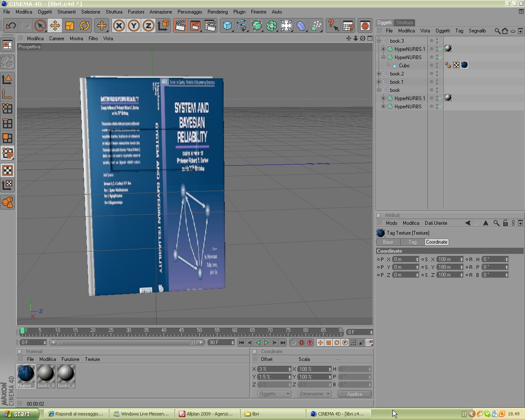Image resolution: width=525 pixels, height=420 pixels.
Task: Activate the Scale tool
Action: point(70,26)
